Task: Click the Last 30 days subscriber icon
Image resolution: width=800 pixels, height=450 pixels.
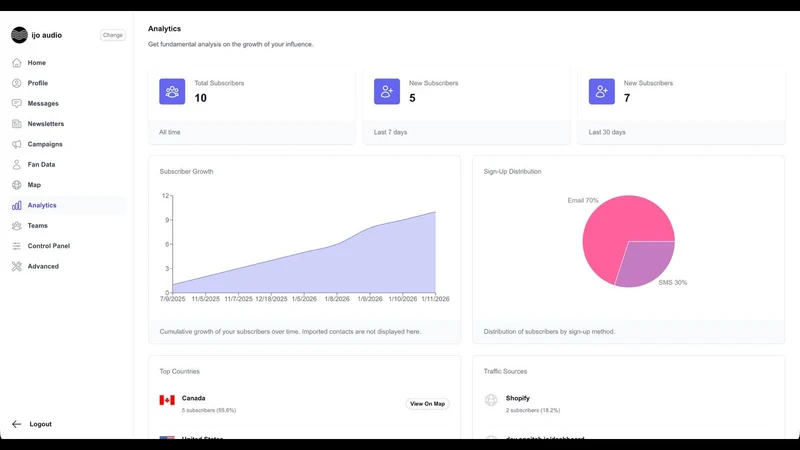Action: [x=602, y=92]
